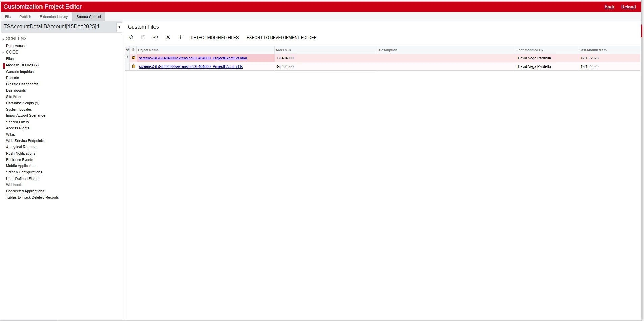Sort by Screen ID column header
644x321 pixels.
[x=326, y=50]
